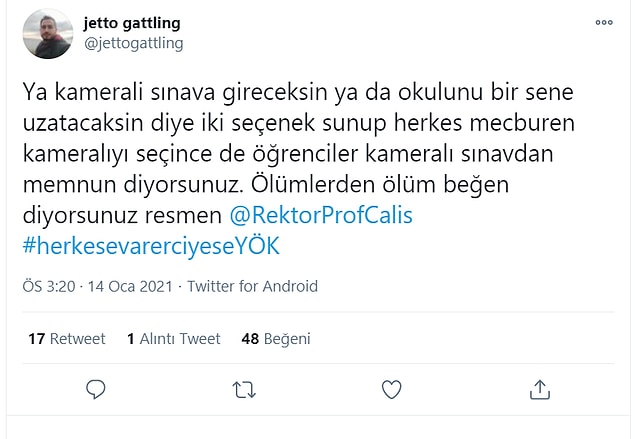This screenshot has height=439, width=635.
Task: Open the share upload icon
Action: pos(540,389)
